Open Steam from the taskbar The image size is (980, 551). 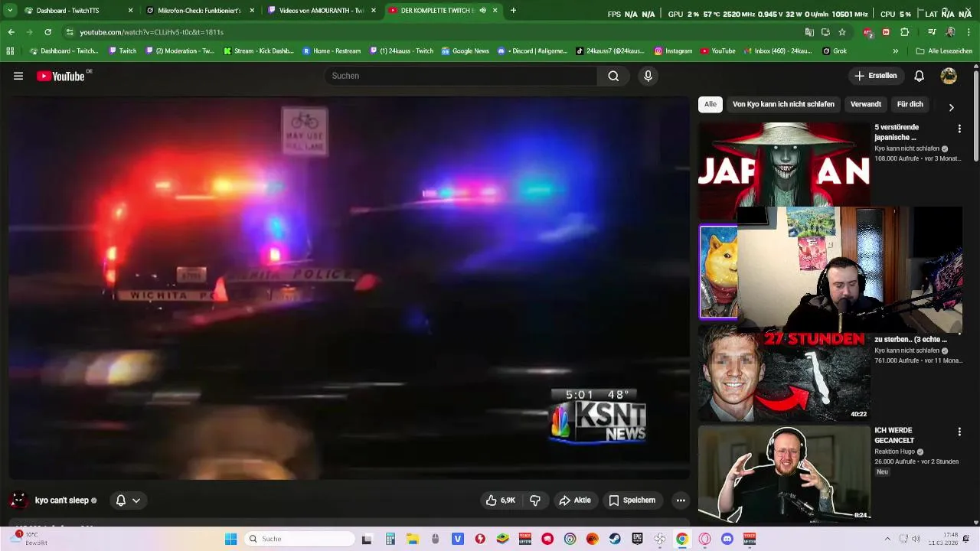click(x=614, y=539)
